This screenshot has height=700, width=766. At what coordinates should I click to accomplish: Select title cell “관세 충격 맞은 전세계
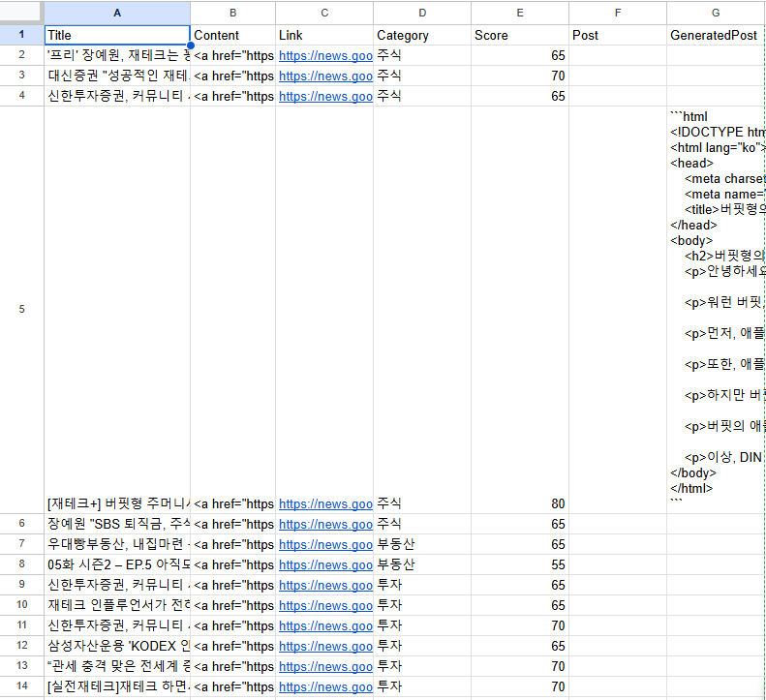pos(117,666)
